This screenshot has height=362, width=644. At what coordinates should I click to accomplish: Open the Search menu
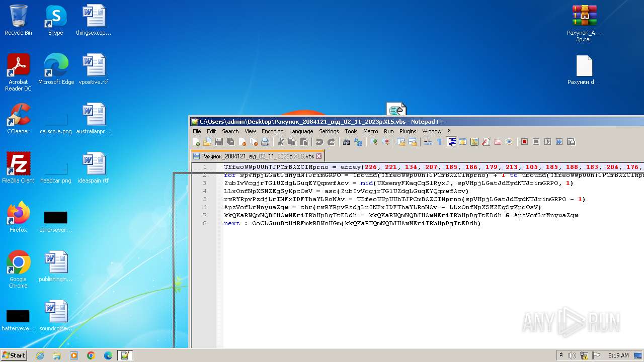[230, 131]
